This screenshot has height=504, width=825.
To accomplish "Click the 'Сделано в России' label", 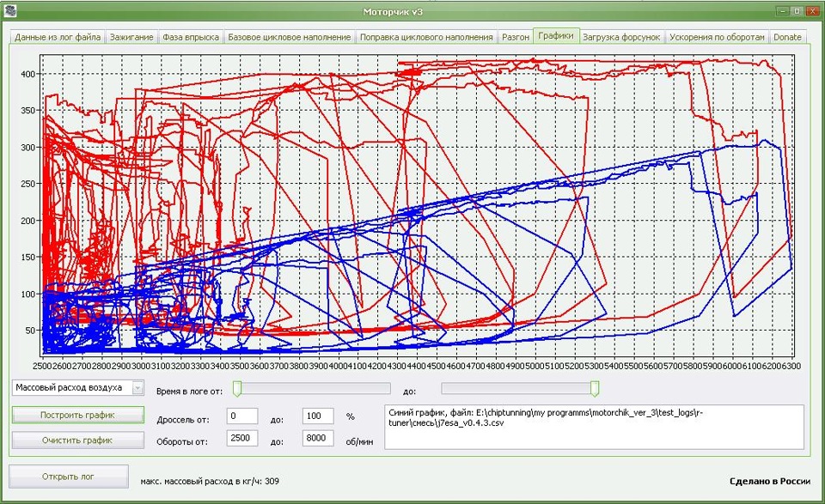I will click(x=770, y=481).
